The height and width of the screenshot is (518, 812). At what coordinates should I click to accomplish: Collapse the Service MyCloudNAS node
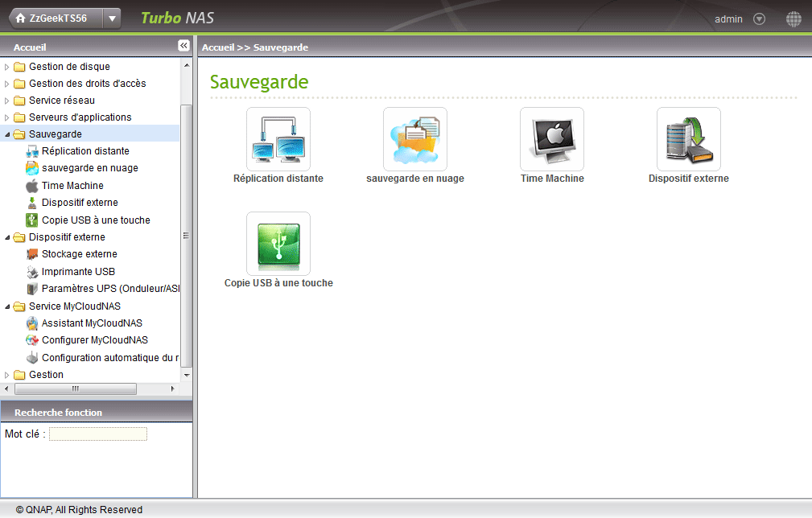(7, 306)
